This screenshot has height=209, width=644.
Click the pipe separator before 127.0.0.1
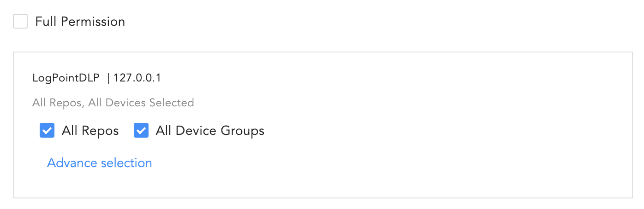pos(108,78)
